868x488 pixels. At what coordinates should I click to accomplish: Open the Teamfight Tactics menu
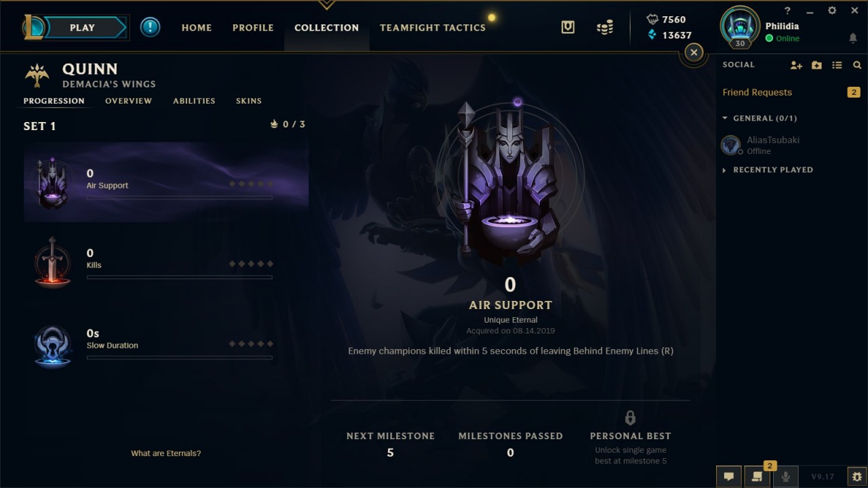click(433, 28)
